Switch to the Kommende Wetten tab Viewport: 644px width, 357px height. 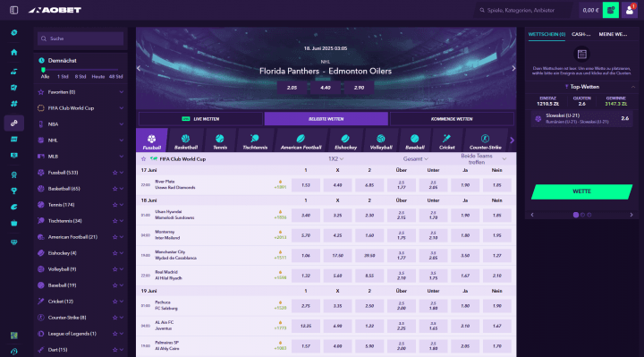coord(452,119)
